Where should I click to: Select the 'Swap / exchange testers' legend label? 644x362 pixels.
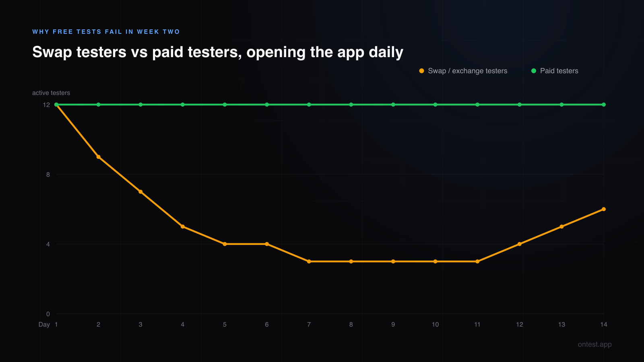point(468,71)
